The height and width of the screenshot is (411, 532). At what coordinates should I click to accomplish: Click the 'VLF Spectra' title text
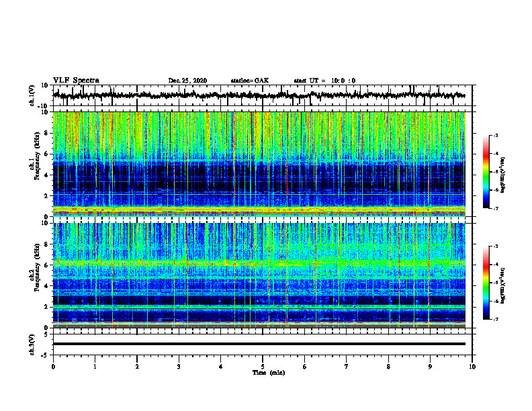point(76,81)
